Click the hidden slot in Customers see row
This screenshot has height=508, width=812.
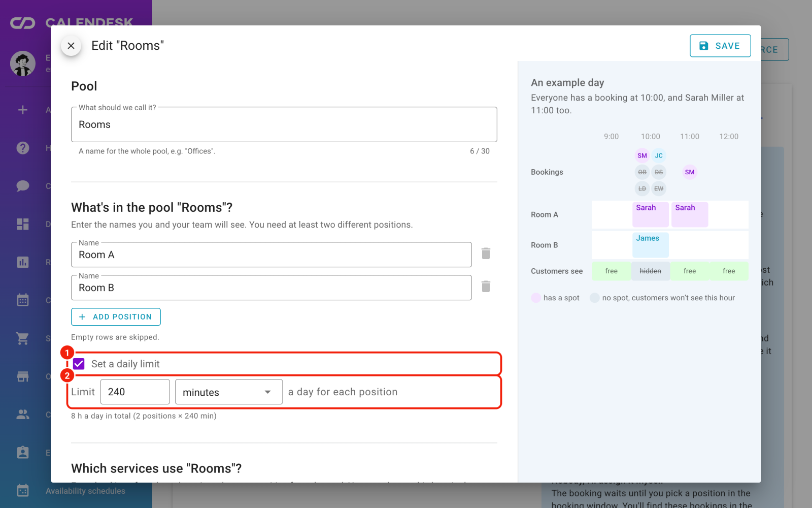651,271
